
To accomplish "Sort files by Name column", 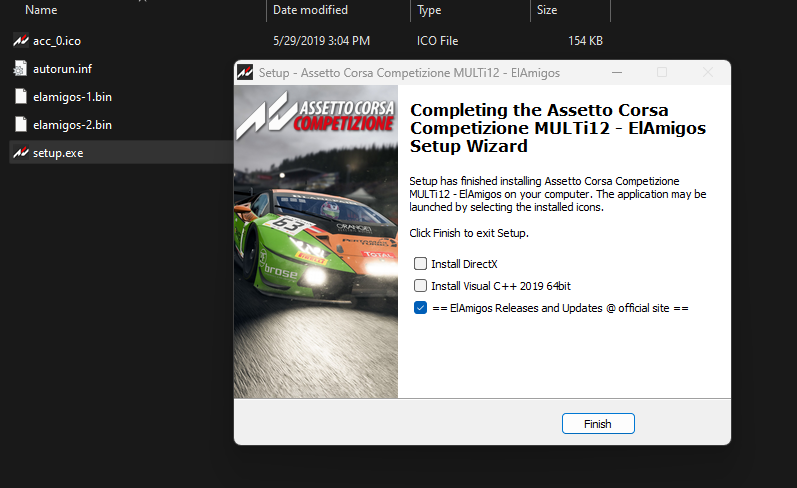I will 41,10.
